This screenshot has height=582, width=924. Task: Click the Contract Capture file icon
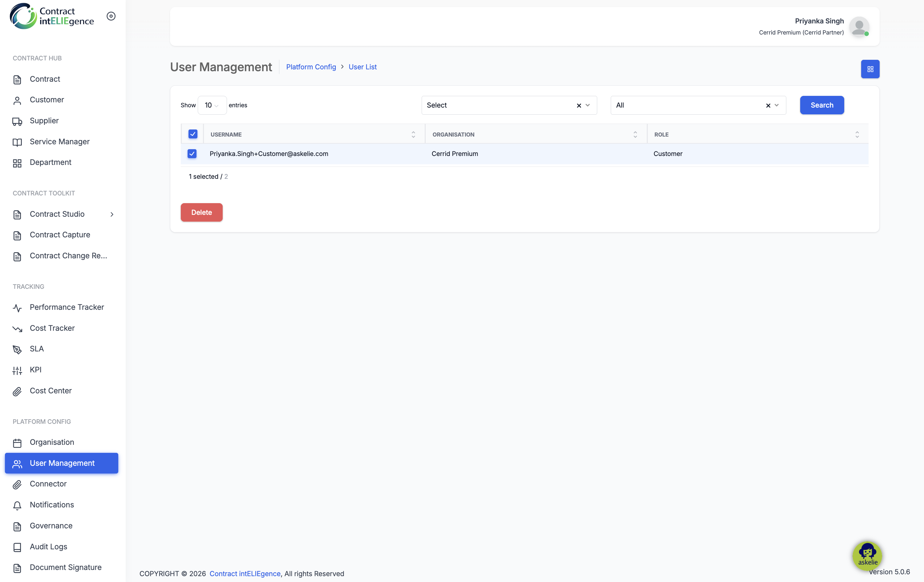click(17, 236)
